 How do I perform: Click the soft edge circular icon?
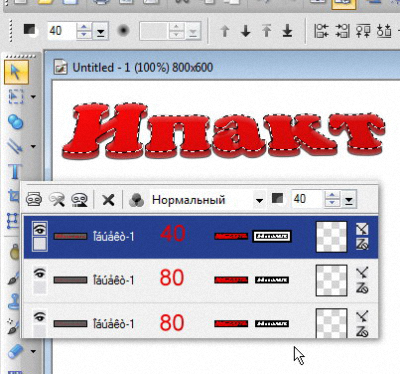click(x=123, y=31)
